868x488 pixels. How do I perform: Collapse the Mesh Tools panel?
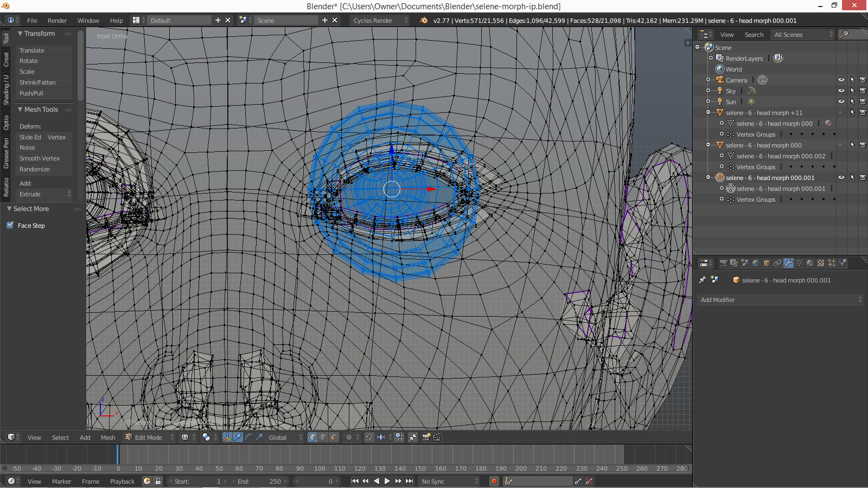[x=20, y=110]
